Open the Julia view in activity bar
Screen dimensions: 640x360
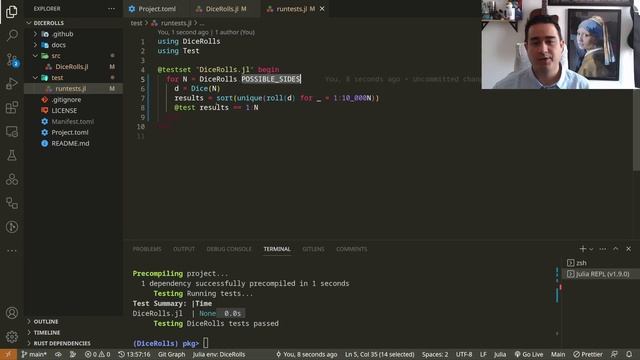pos(12,179)
